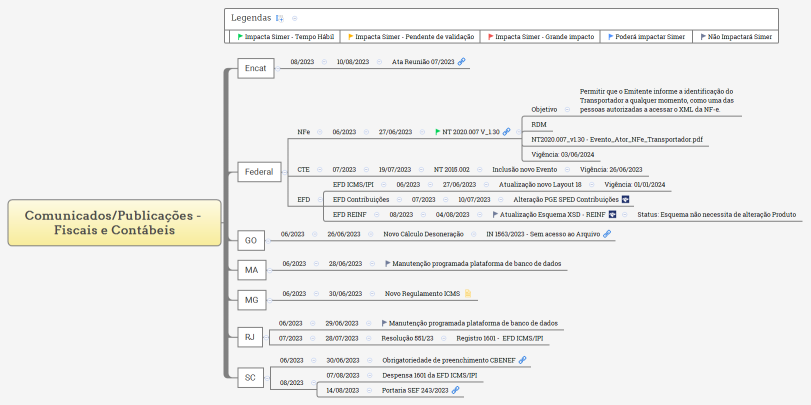The width and height of the screenshot is (811, 405).
Task: Select the Federal topic box
Action: tap(259, 172)
